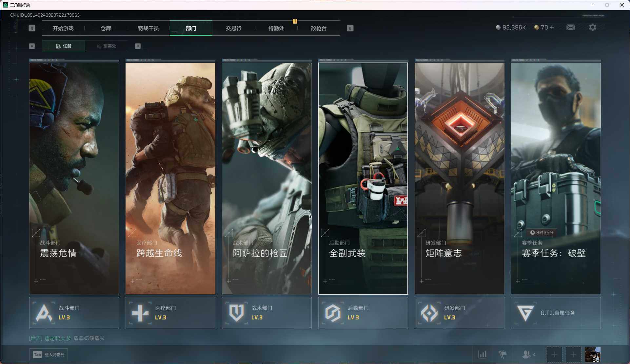Open the player avatar level 60
Viewport: 630px width, 364px height.
tap(593, 355)
